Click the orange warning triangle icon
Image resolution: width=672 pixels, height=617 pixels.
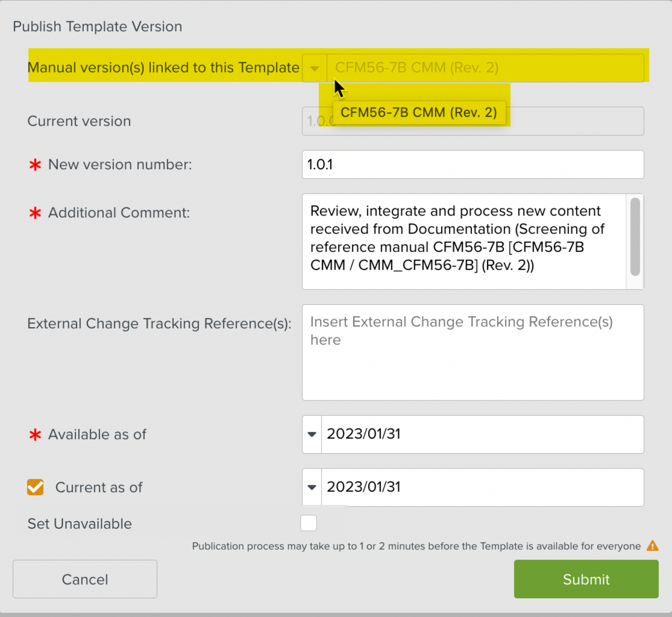(652, 546)
